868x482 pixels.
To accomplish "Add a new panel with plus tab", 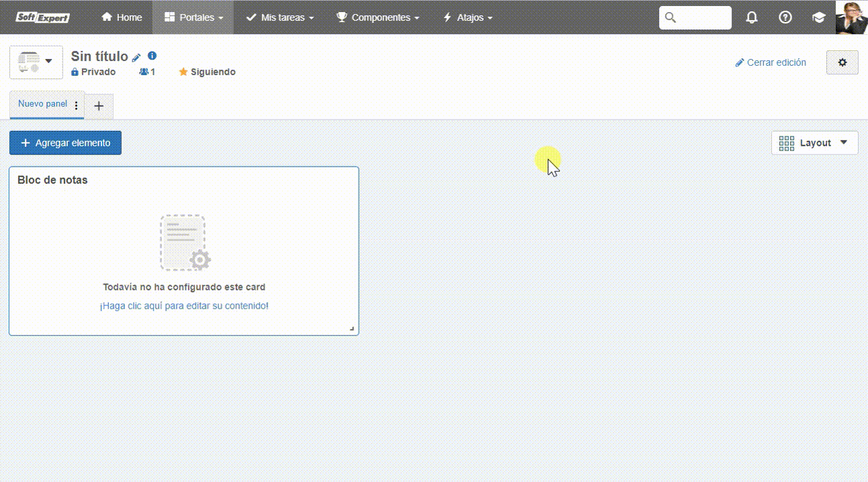I will (x=99, y=106).
